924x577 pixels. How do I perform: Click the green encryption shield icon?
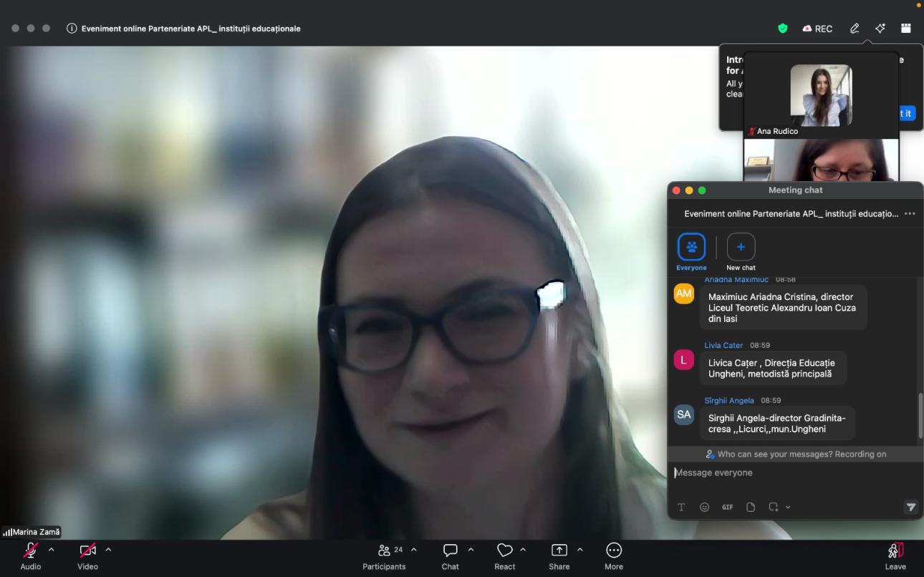[x=783, y=29]
